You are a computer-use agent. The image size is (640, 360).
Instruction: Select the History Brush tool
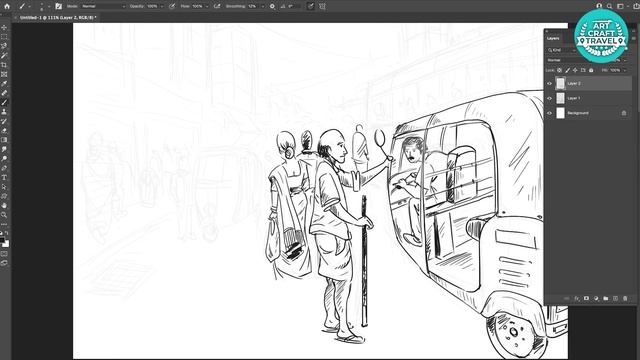pyautogui.click(x=4, y=121)
